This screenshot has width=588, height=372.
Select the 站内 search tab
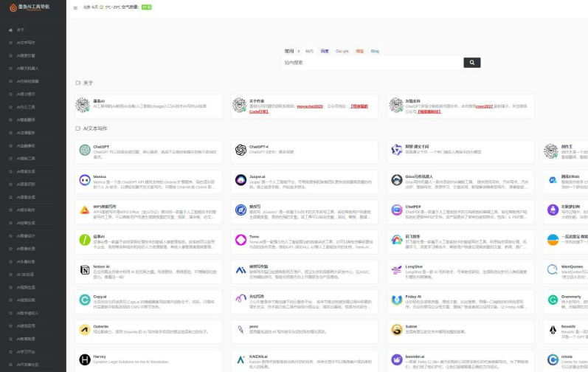(309, 52)
